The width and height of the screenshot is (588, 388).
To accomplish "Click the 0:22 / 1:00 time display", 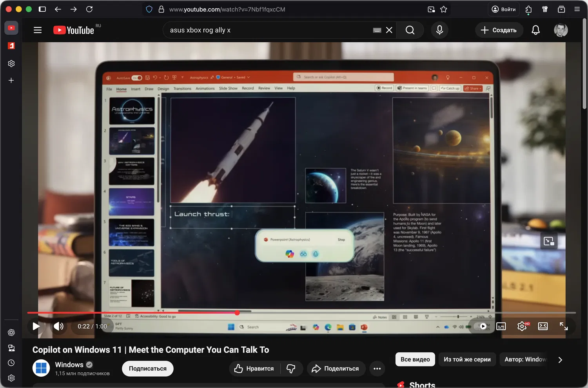I will pyautogui.click(x=92, y=326).
